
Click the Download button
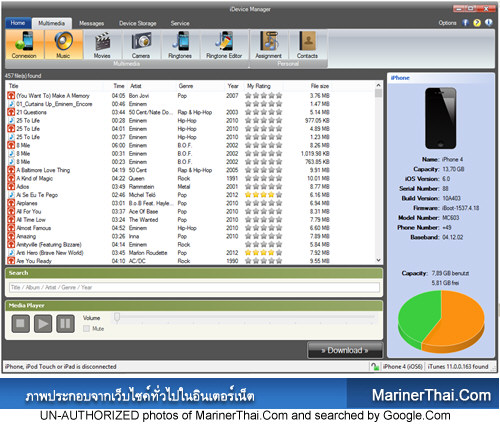click(345, 350)
